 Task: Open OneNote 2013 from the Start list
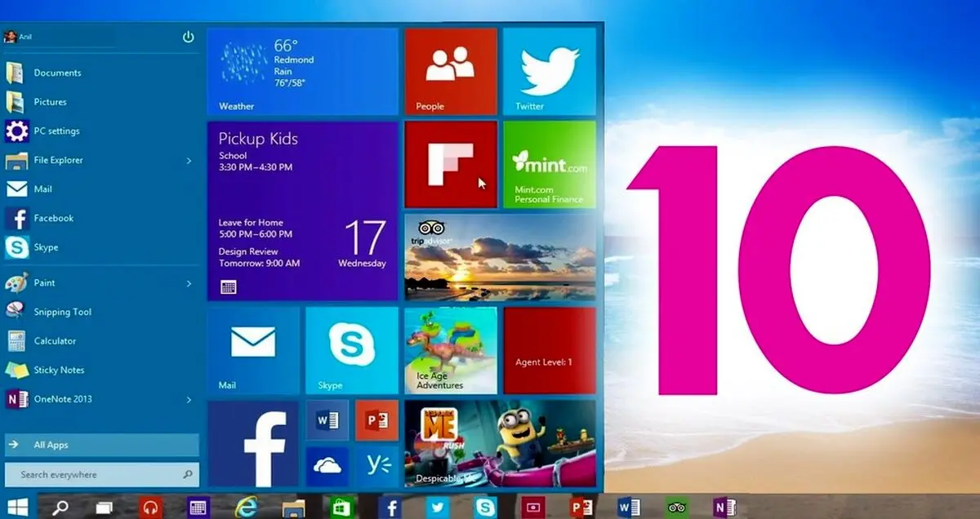click(x=101, y=399)
